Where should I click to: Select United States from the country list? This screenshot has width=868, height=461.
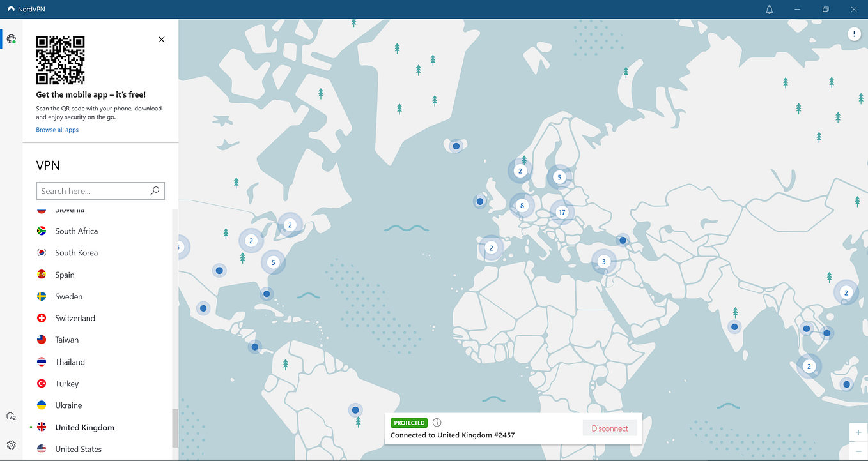tap(78, 449)
